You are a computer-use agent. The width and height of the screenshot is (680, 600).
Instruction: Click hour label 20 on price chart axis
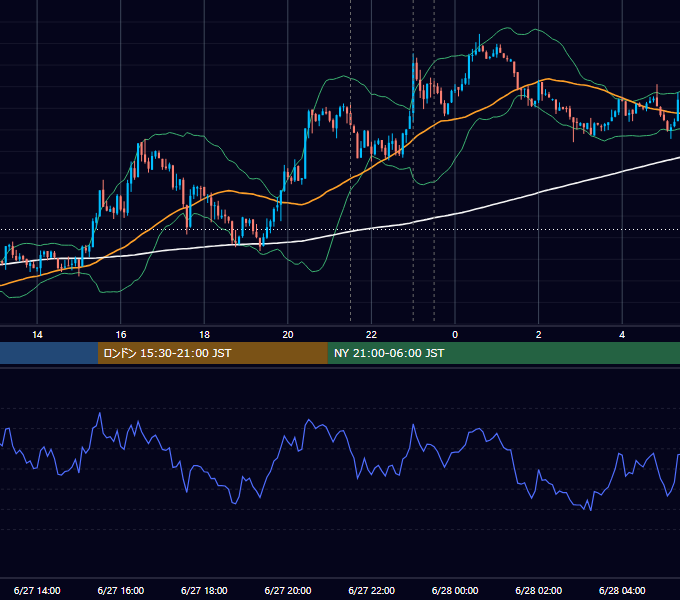pos(288,335)
